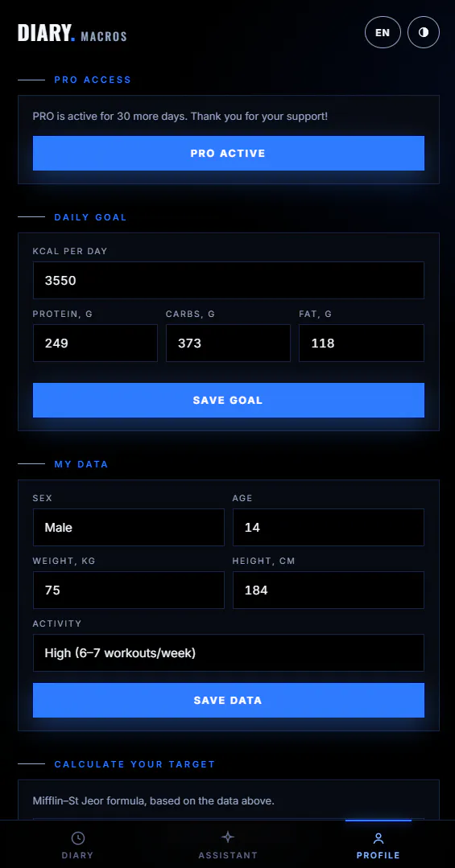Toggle the dark/light theme icon
The image size is (455, 868).
coord(424,32)
